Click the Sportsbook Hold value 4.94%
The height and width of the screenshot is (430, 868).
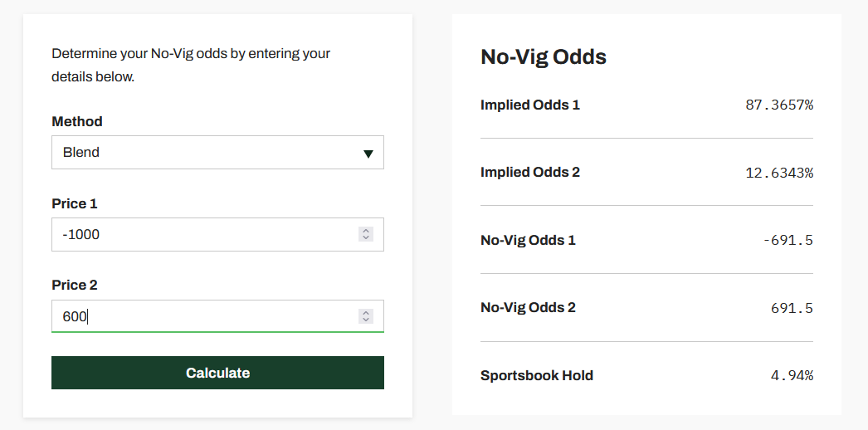coord(792,375)
